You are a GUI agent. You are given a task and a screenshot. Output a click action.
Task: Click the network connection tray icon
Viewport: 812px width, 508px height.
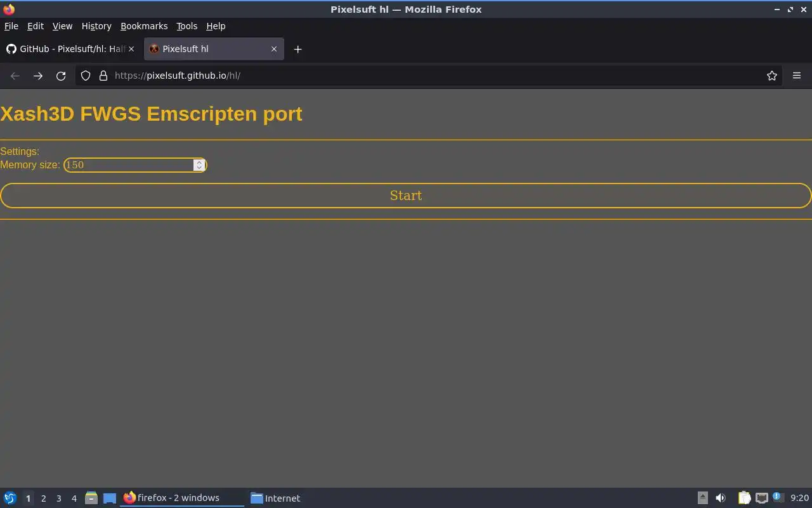coord(762,498)
